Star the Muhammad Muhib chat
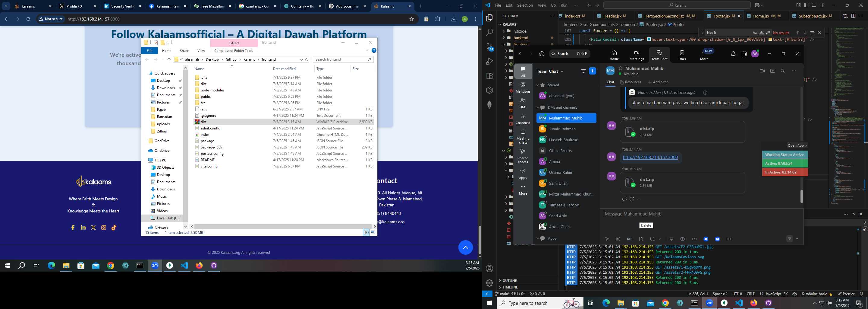 (x=620, y=68)
